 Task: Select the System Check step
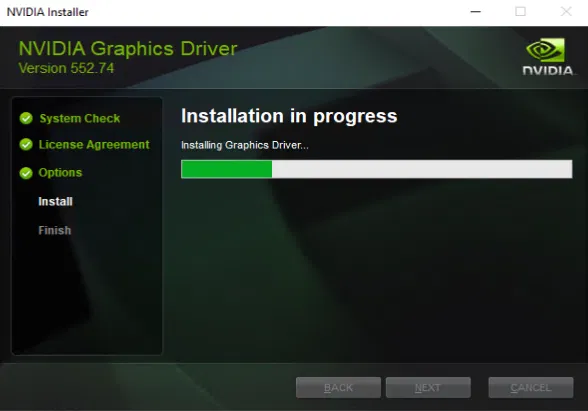click(80, 118)
